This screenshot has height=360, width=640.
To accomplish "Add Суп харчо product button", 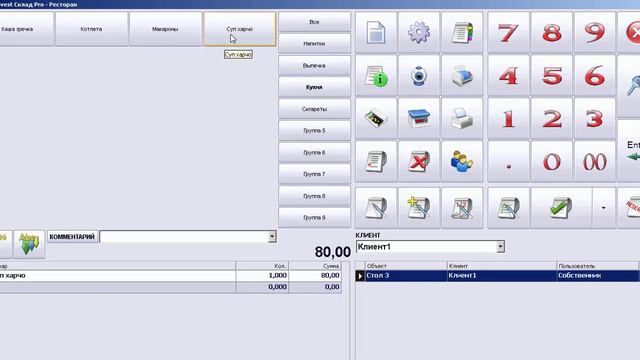I will [240, 29].
